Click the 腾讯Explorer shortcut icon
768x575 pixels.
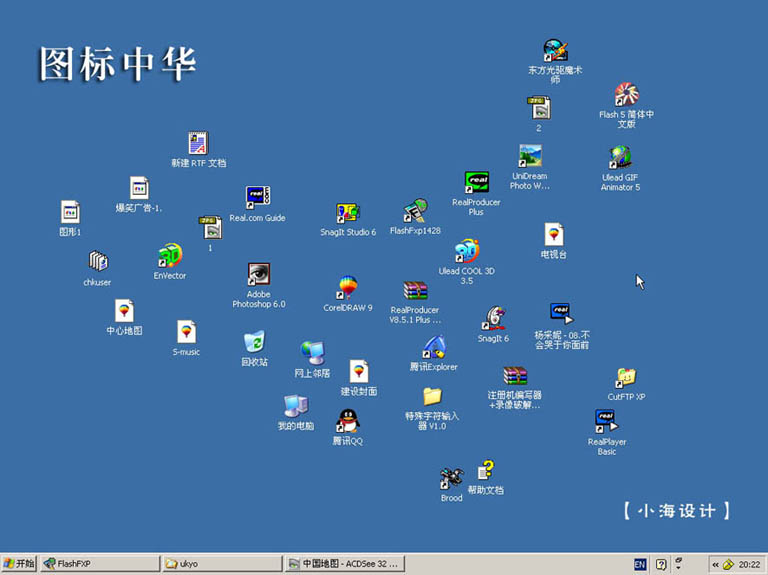433,347
